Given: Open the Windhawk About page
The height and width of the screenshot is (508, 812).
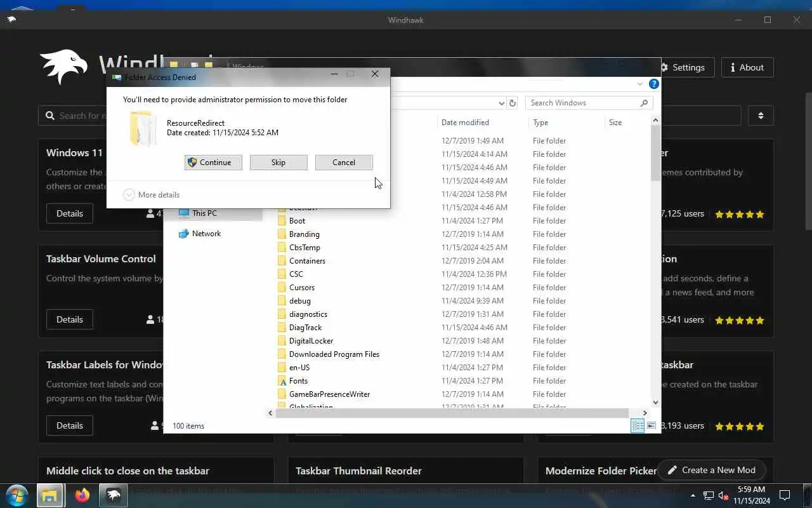Looking at the screenshot, I should pyautogui.click(x=747, y=67).
